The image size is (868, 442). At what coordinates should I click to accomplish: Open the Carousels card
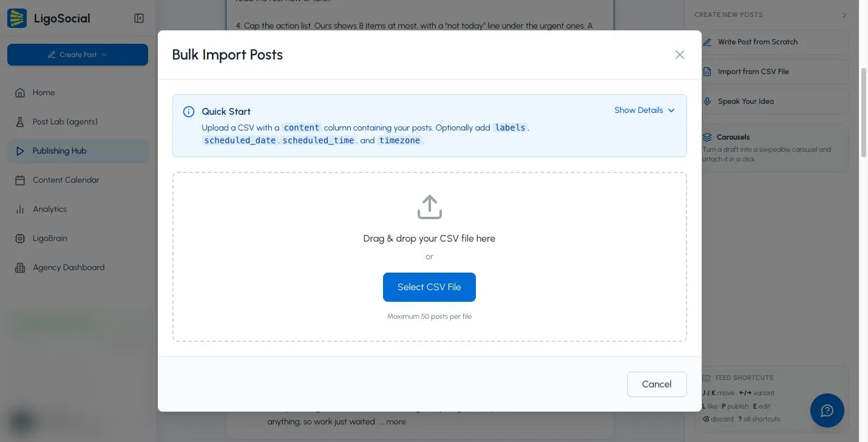775,148
